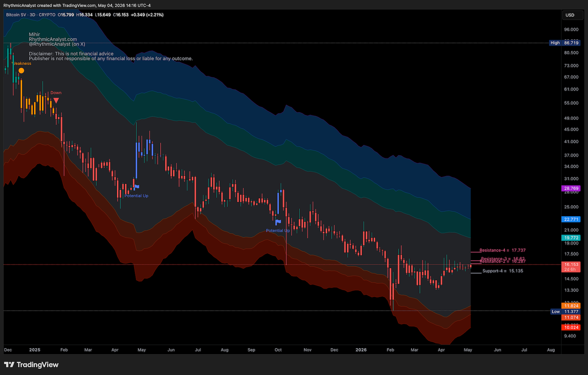Click the 25.000 price axis value

pos(571,207)
